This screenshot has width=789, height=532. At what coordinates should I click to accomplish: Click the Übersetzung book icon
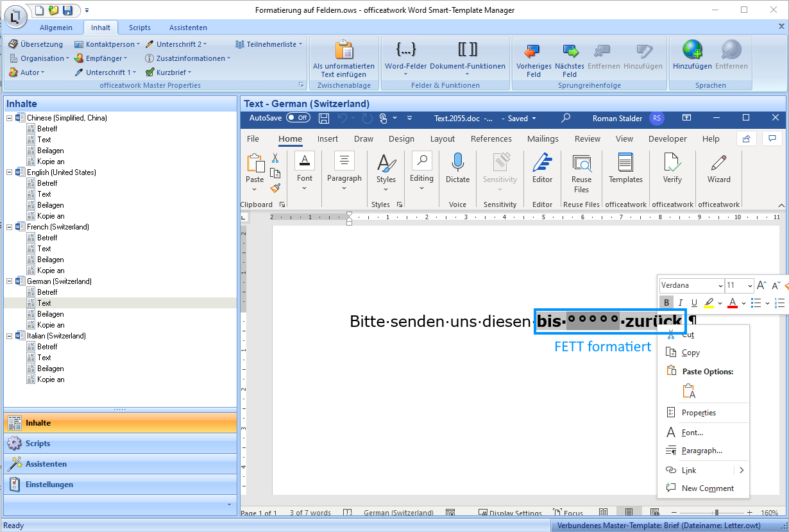coord(13,44)
